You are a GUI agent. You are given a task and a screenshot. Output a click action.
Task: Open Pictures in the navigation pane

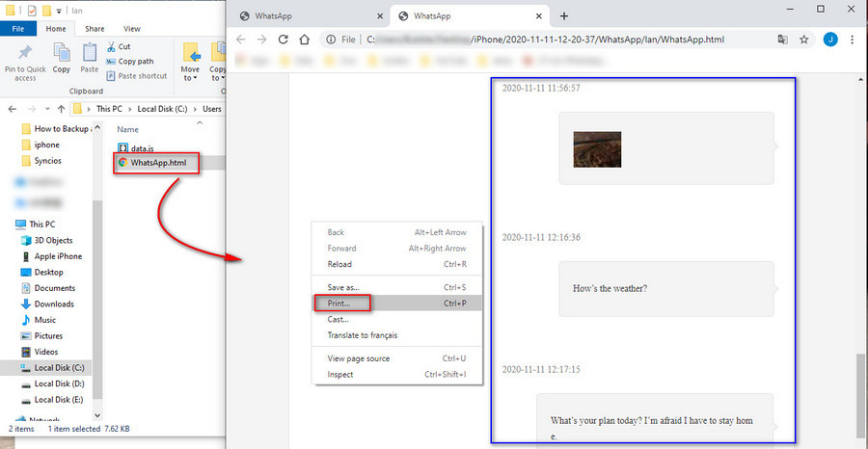coord(42,336)
